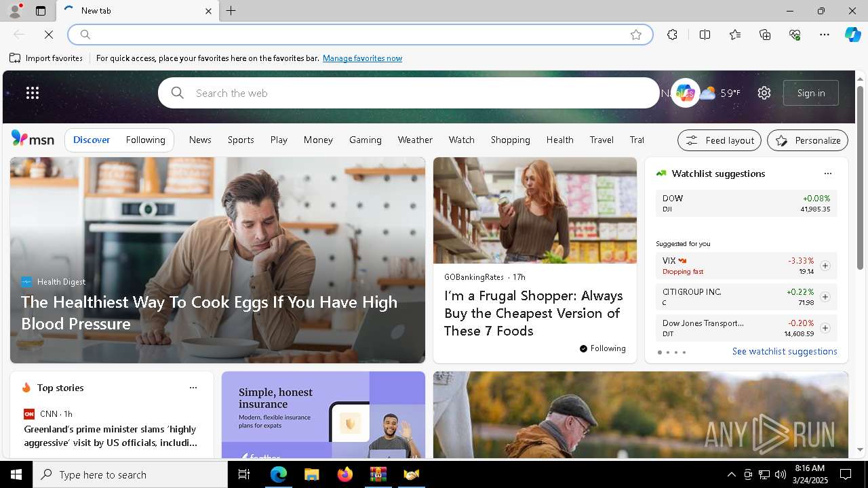The height and width of the screenshot is (488, 868).
Task: Open the profile icon in the title bar
Action: 14,11
